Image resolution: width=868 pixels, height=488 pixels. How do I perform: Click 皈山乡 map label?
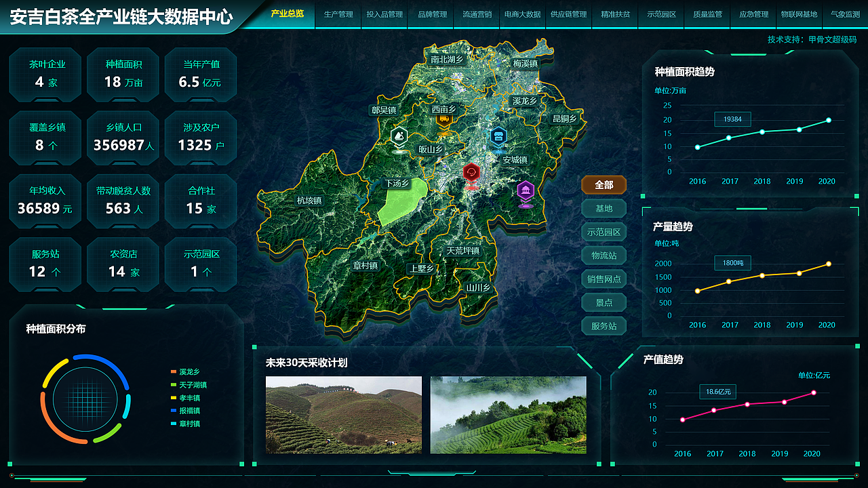[x=430, y=150]
